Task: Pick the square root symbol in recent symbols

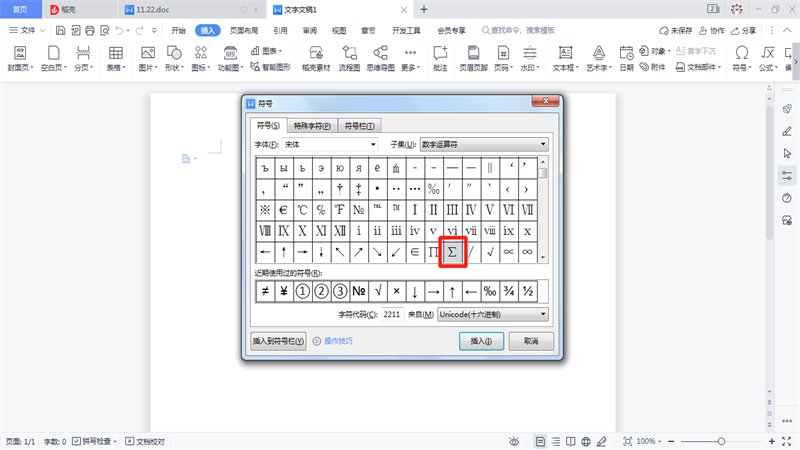Action: coord(377,291)
